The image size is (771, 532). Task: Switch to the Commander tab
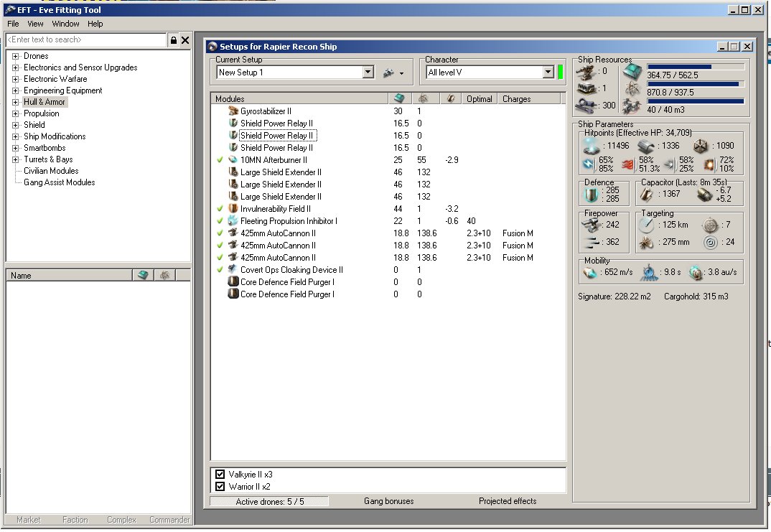click(x=169, y=520)
